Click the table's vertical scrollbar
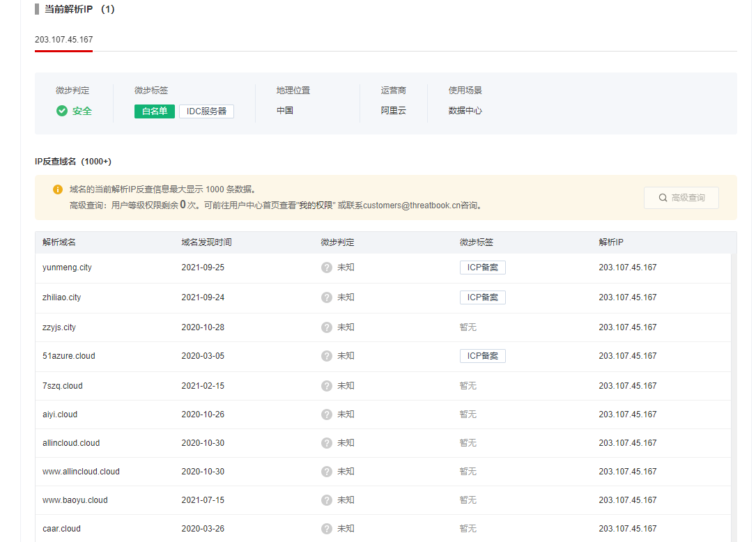 click(734, 390)
